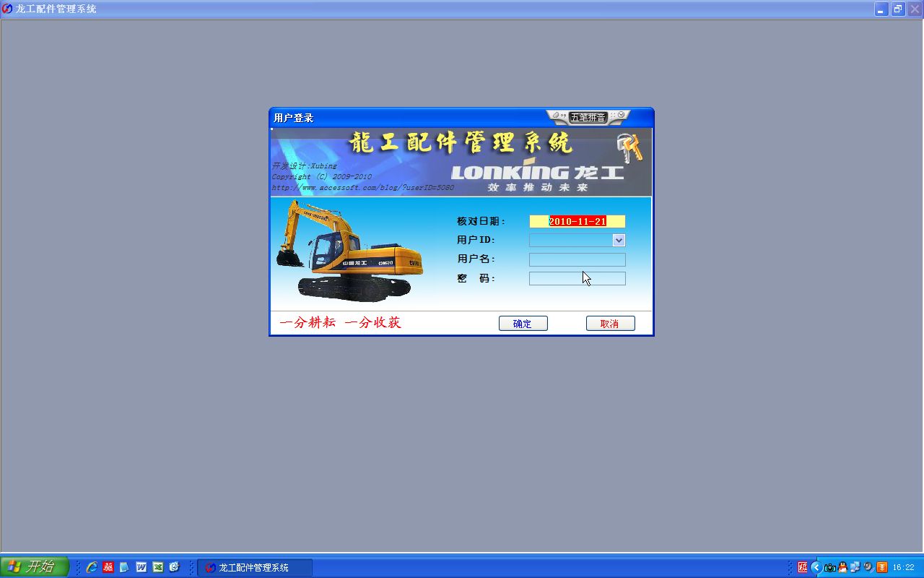Click the red 极 language bar icon
The height and width of the screenshot is (578, 924).
pos(803,567)
